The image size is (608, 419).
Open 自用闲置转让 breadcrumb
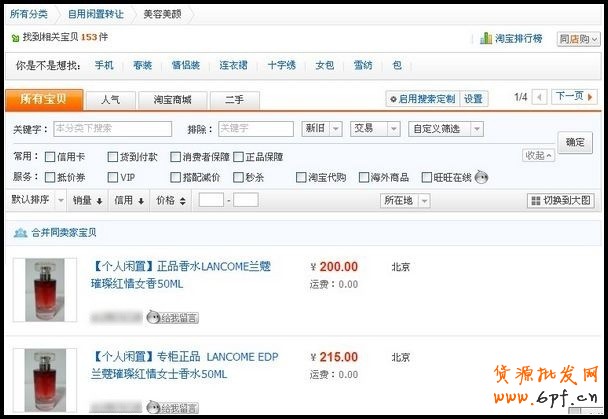pos(96,14)
